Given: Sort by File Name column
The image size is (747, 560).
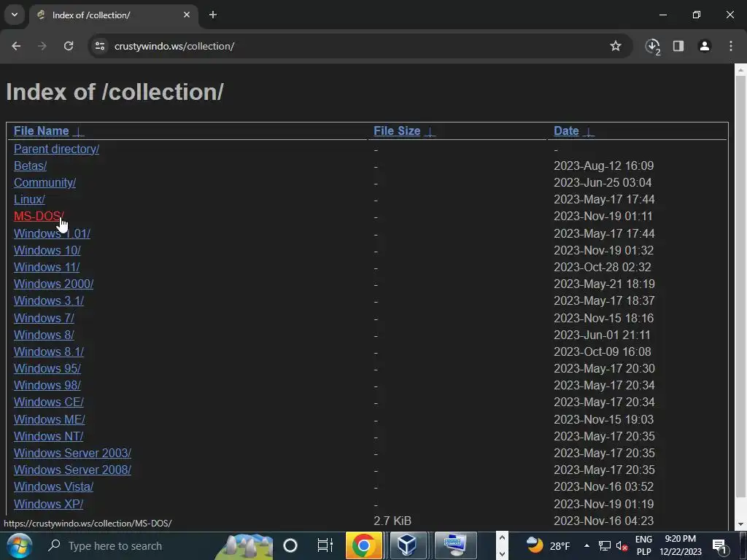Looking at the screenshot, I should tap(42, 131).
